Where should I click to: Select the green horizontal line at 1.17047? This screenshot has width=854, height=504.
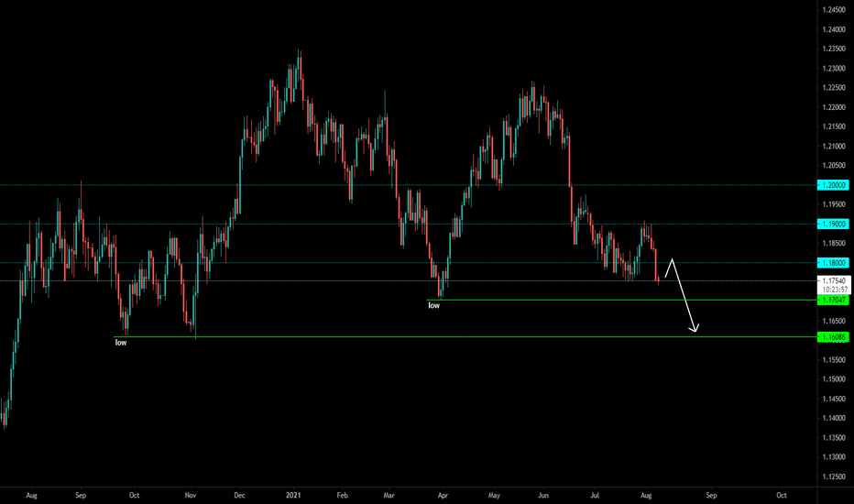click(x=622, y=301)
